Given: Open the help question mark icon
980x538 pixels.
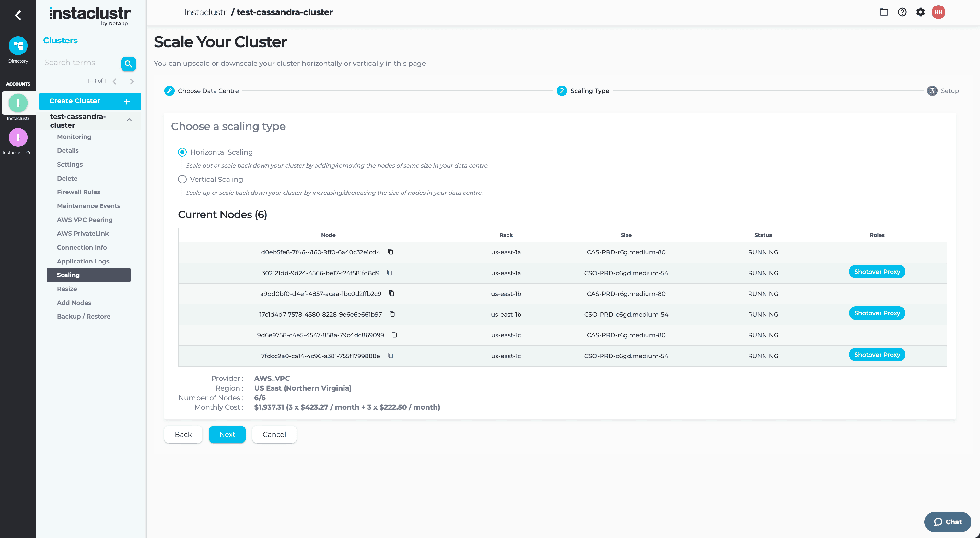Looking at the screenshot, I should click(902, 12).
